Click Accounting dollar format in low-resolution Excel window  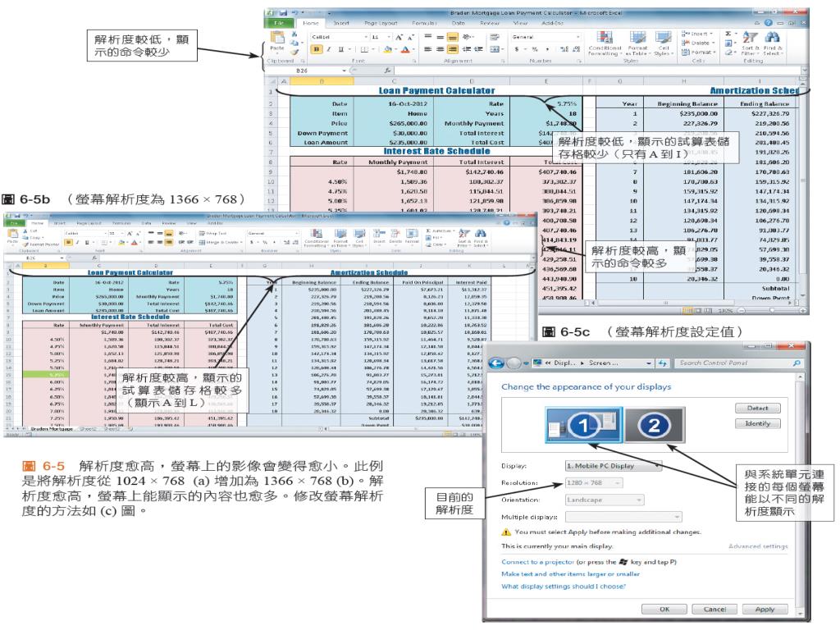click(x=517, y=49)
